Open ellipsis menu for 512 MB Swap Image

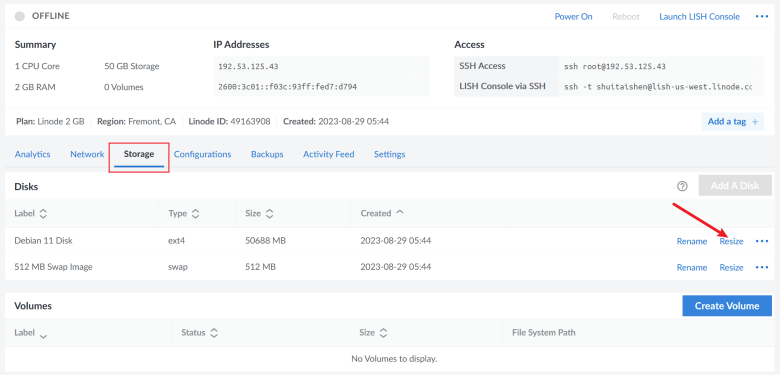tap(762, 268)
